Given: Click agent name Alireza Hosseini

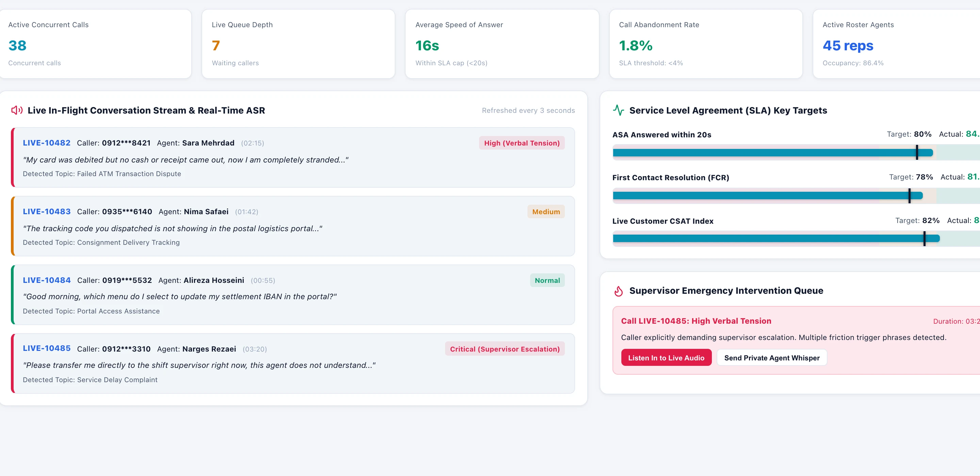Looking at the screenshot, I should pos(214,280).
